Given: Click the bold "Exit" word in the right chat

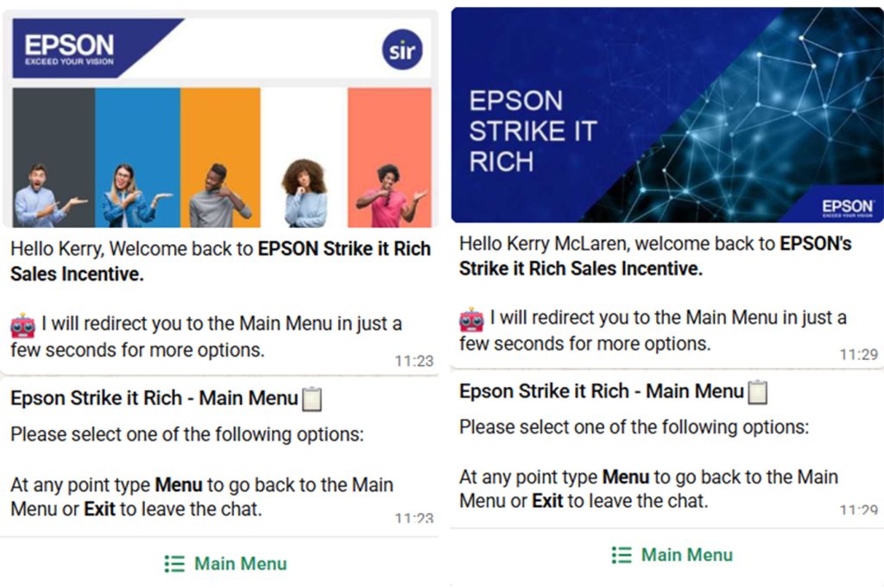Looking at the screenshot, I should [x=547, y=501].
